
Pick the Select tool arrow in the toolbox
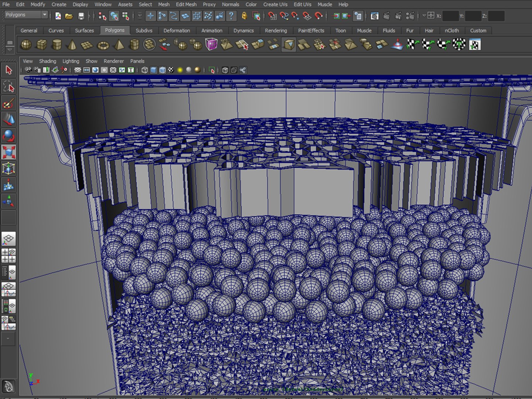[x=8, y=70]
